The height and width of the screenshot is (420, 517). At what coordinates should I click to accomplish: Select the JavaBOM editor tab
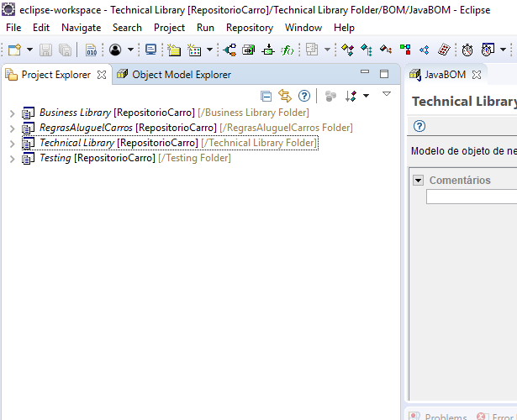click(445, 75)
